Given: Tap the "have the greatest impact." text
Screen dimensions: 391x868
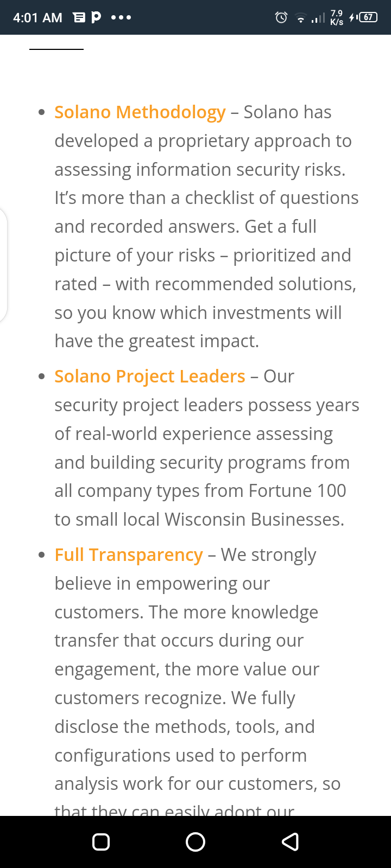Looking at the screenshot, I should click(x=156, y=341).
